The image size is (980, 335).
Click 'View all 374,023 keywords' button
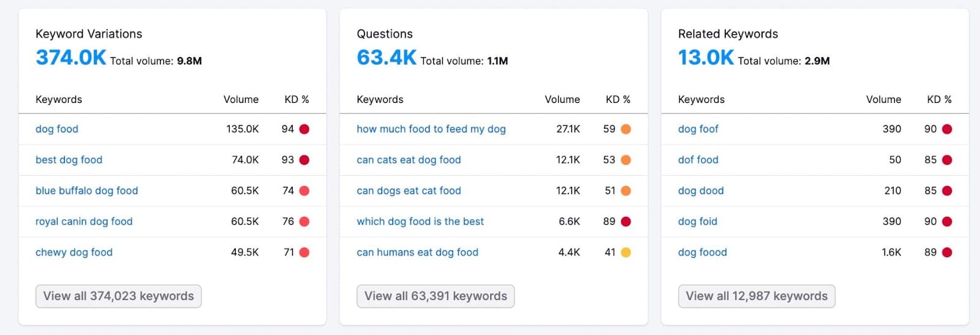118,296
